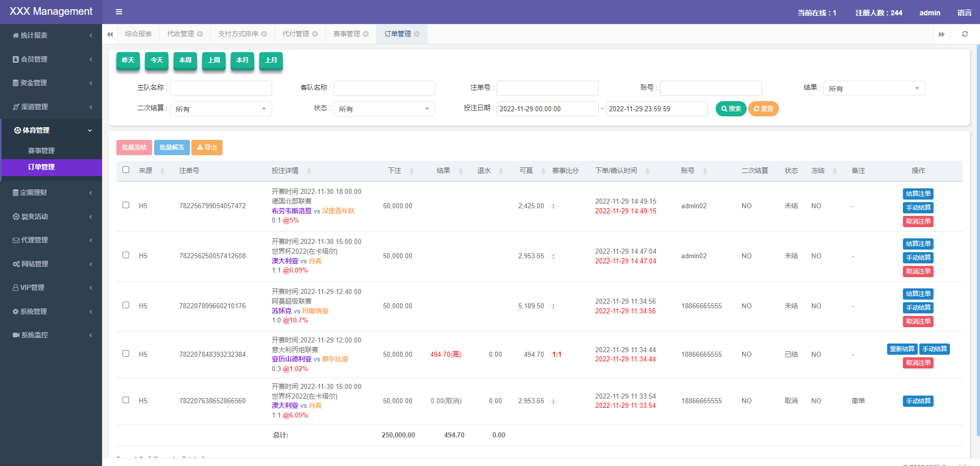Click the 今天 quick date button
This screenshot has width=980, height=466.
click(157, 60)
